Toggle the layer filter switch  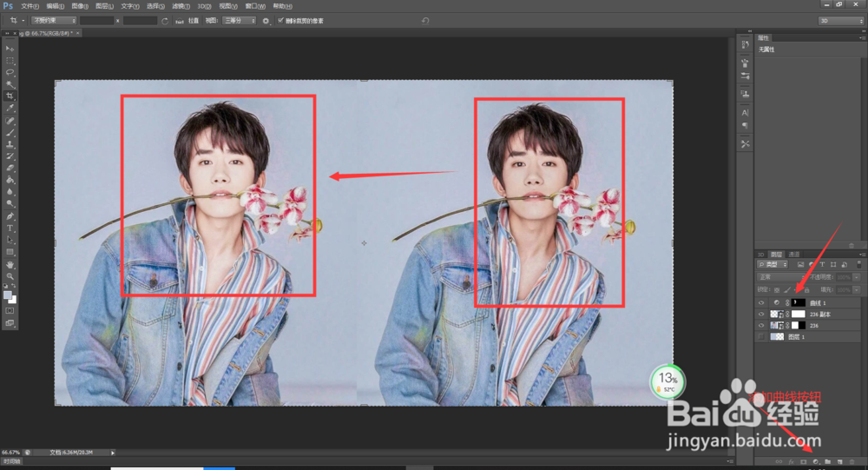tap(859, 264)
